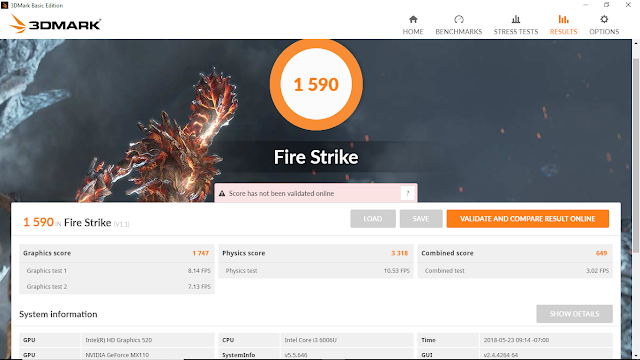Click the Graphics test 2 row

coord(117,287)
